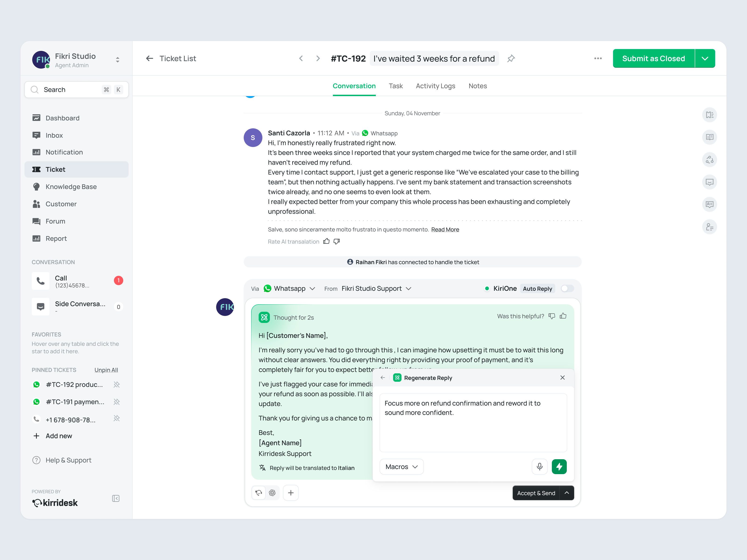
Task: Submit the regenerate prompt with the lightning button
Action: pos(559,466)
